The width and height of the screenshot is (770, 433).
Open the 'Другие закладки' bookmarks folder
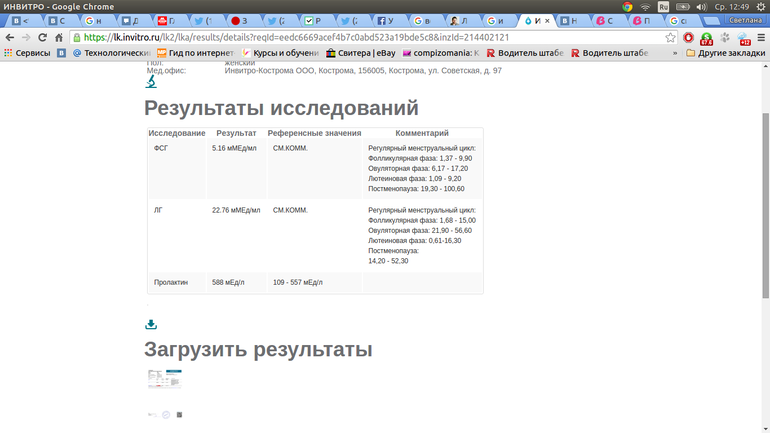[725, 53]
